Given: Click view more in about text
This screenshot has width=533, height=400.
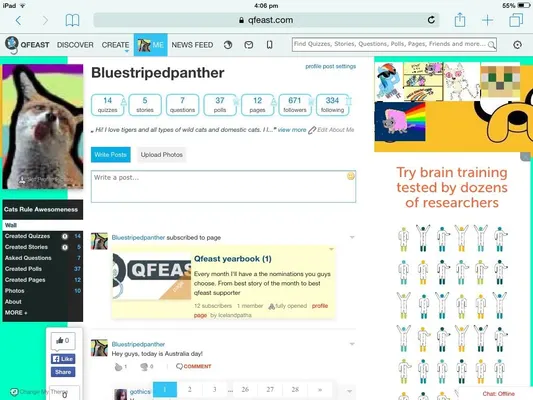Looking at the screenshot, I should (x=292, y=130).
